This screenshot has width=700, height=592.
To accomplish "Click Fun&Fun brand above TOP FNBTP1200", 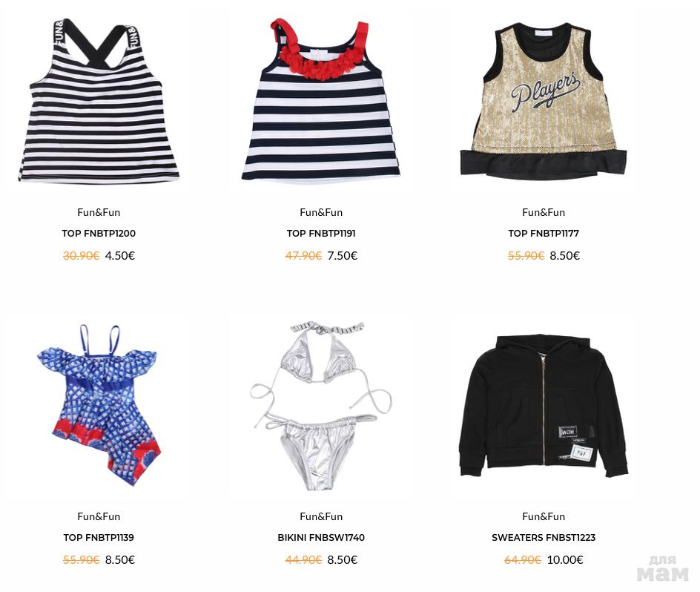I will coord(99,212).
